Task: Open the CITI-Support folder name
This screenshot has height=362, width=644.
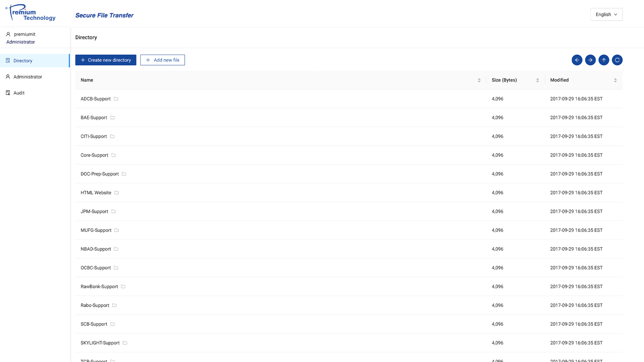Action: (x=94, y=136)
